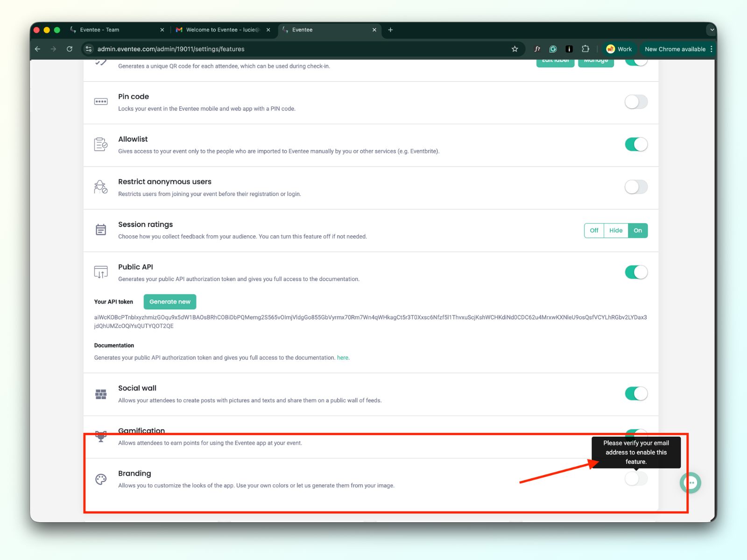Image resolution: width=747 pixels, height=560 pixels.
Task: Click the 'Allowlist' heading
Action: click(133, 139)
